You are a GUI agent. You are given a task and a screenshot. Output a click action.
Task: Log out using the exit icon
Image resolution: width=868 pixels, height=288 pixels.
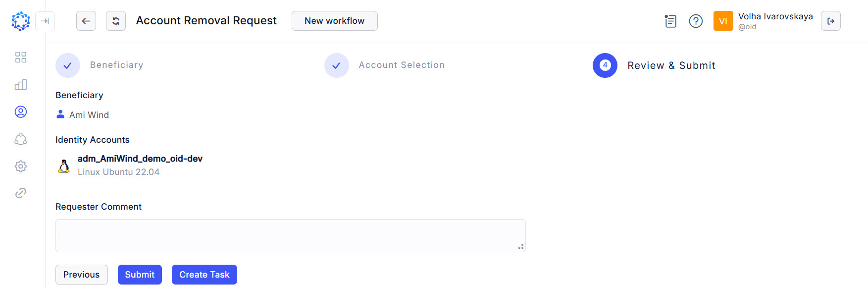(831, 21)
